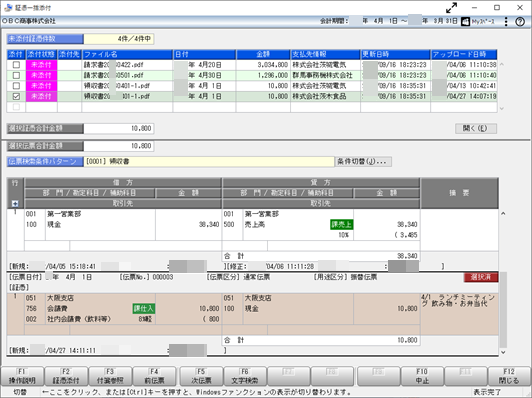This screenshot has height=398, width=532.
Task: Click the 開く(E) button
Action: pos(476,128)
